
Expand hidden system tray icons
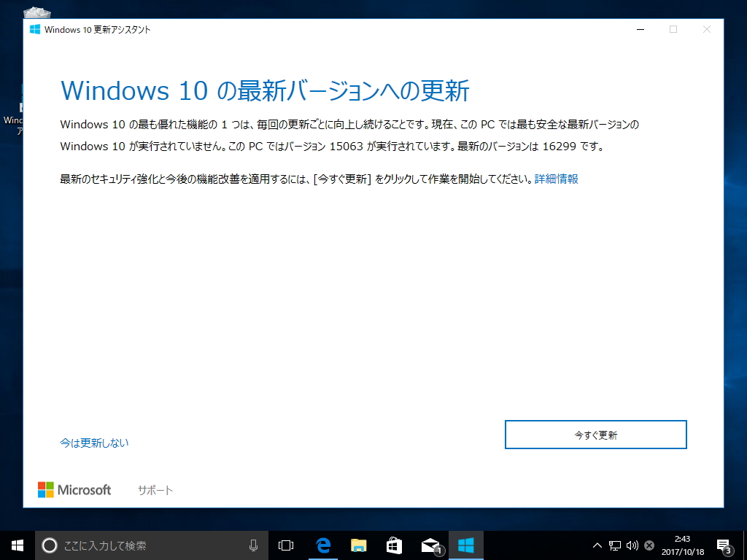click(x=596, y=545)
